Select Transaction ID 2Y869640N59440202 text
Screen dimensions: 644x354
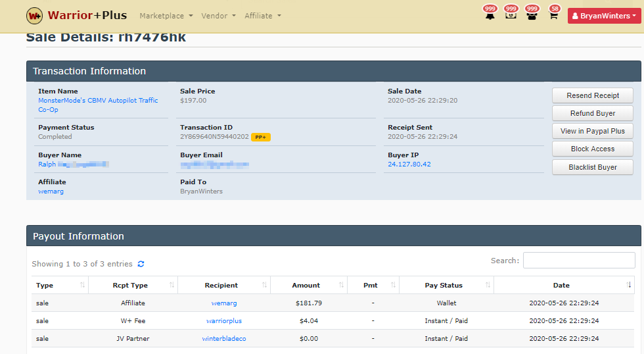coord(214,136)
